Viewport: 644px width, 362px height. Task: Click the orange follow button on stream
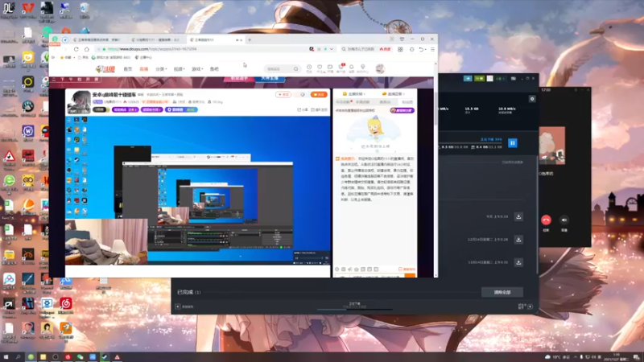(x=319, y=94)
